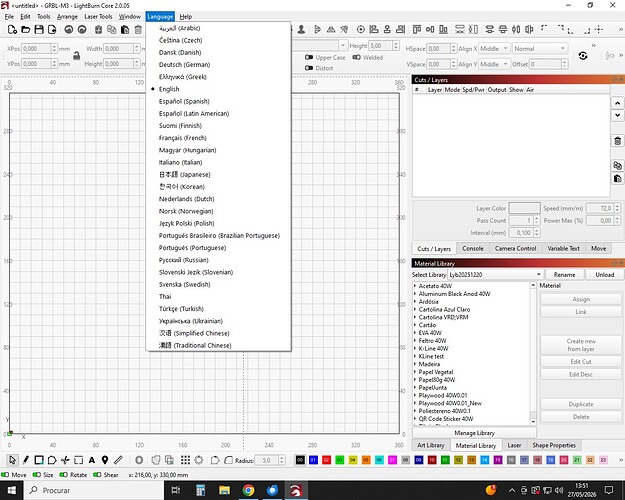This screenshot has height=500, width=625.
Task: Select English radio item in Language menu
Action: click(x=218, y=89)
